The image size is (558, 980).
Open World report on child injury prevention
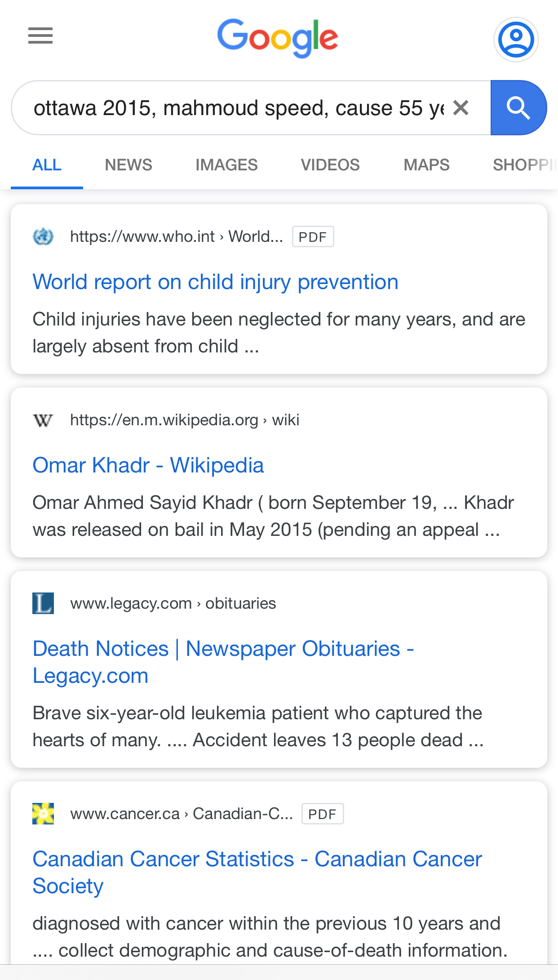tap(215, 282)
